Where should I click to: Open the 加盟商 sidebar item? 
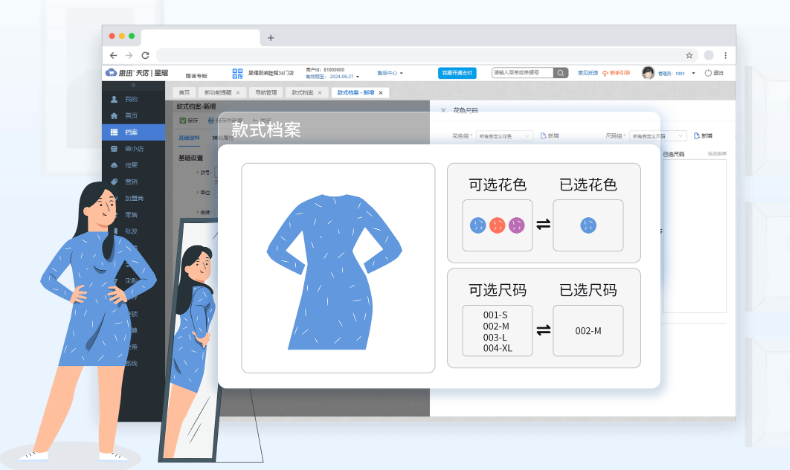pyautogui.click(x=134, y=198)
